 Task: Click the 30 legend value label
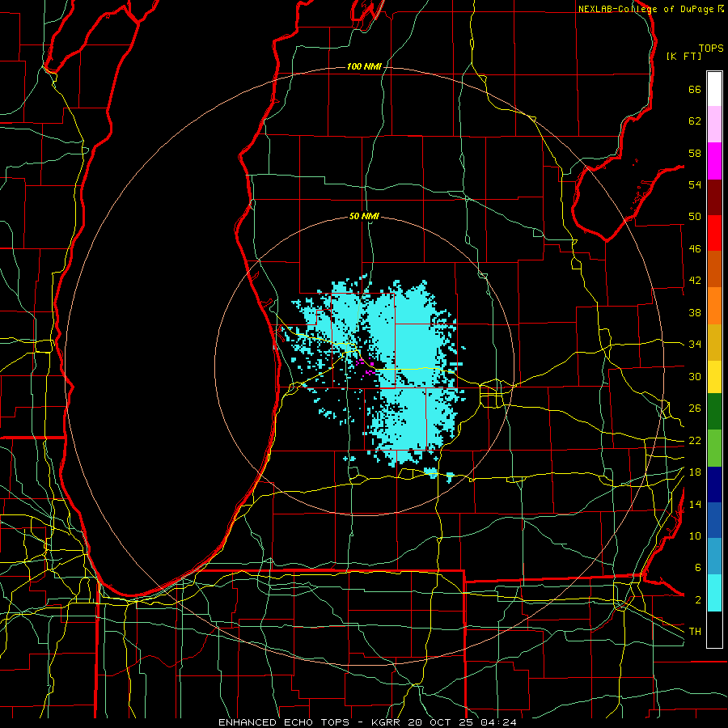click(695, 376)
